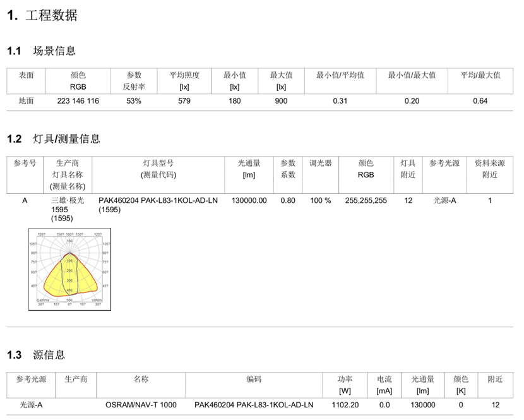Image resolution: width=524 pixels, height=420 pixels.
Task: Select the "1.2 灯具/测量信息" section heading
Action: click(53, 139)
